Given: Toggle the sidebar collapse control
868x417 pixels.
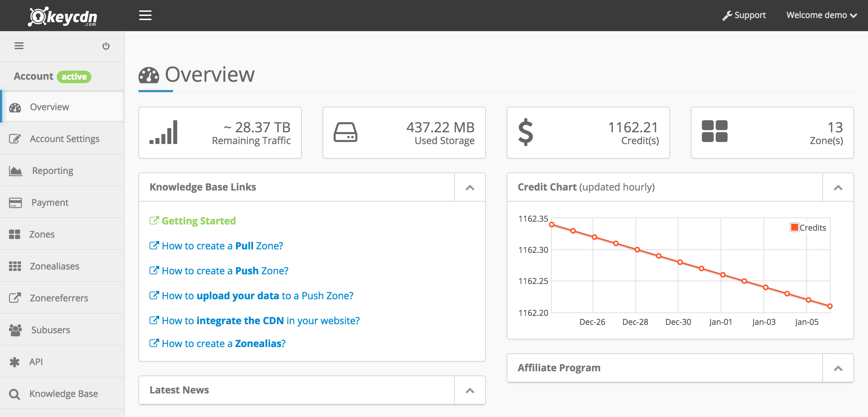Looking at the screenshot, I should pos(19,45).
